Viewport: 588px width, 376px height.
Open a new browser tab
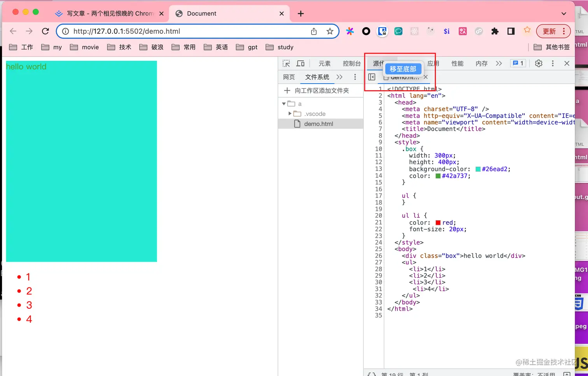click(x=301, y=14)
